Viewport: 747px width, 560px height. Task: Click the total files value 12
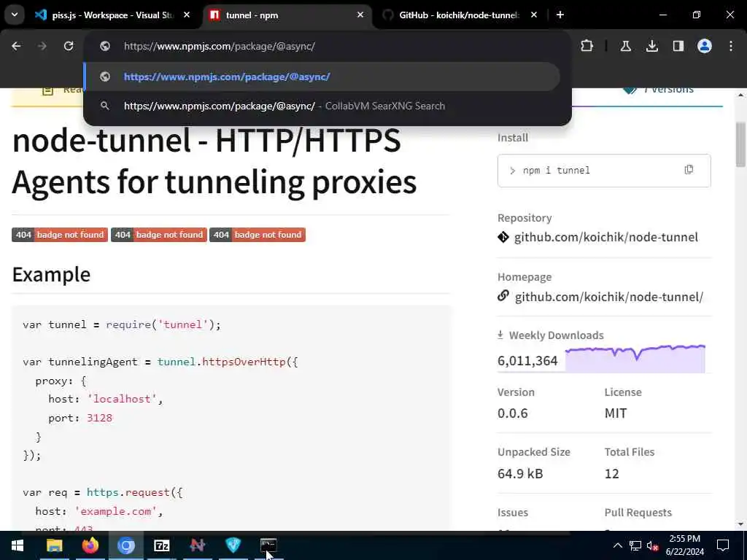point(612,473)
